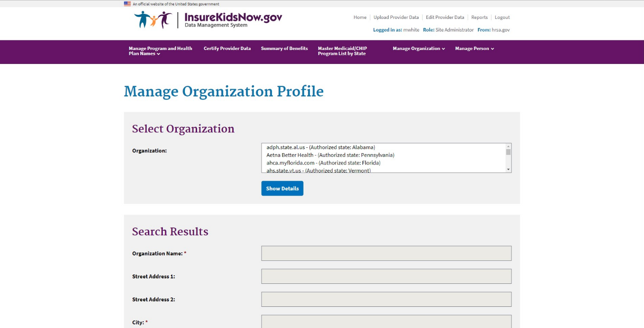Viewport: 644px width, 328px height.
Task: Select ahca.myflorida.com organization entry
Action: pyautogui.click(x=383, y=163)
